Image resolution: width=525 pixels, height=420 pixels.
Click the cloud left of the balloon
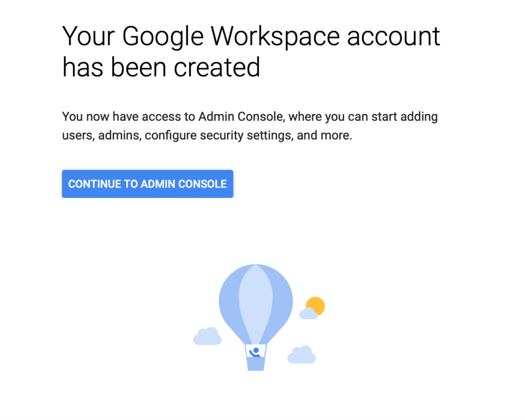point(207,336)
